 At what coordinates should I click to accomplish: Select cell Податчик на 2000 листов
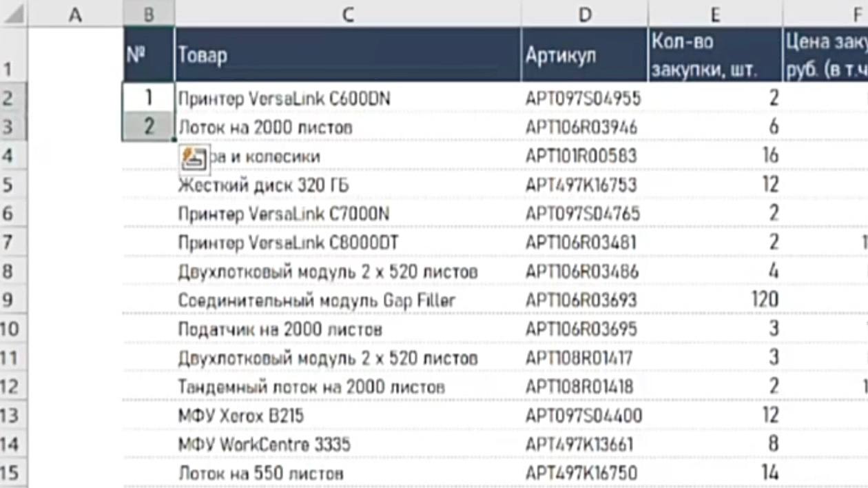pos(348,329)
